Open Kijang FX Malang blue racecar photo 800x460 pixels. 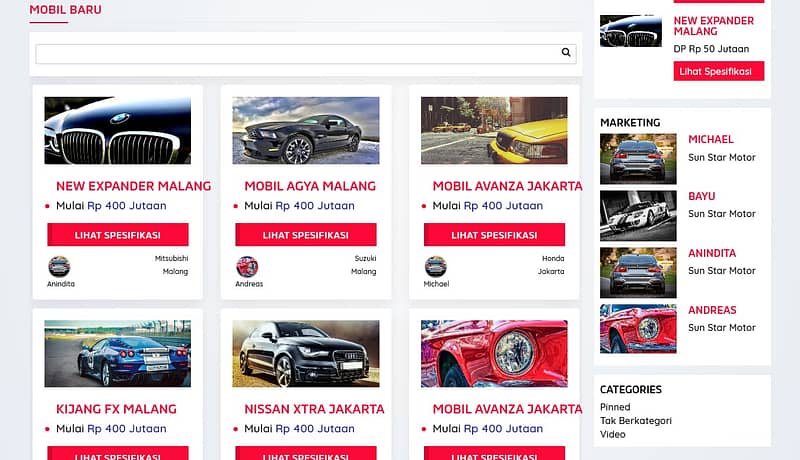117,353
